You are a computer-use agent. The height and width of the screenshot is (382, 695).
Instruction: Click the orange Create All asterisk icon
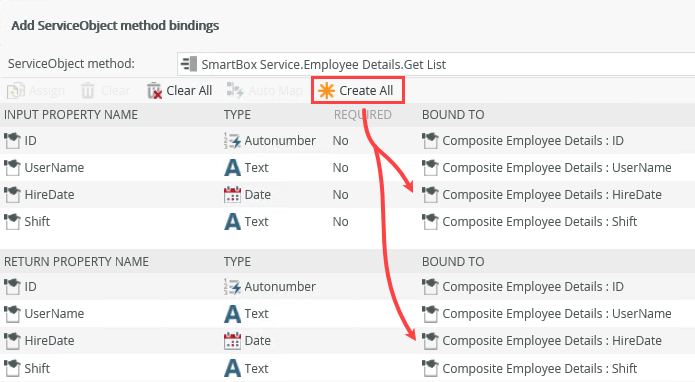coord(327,90)
